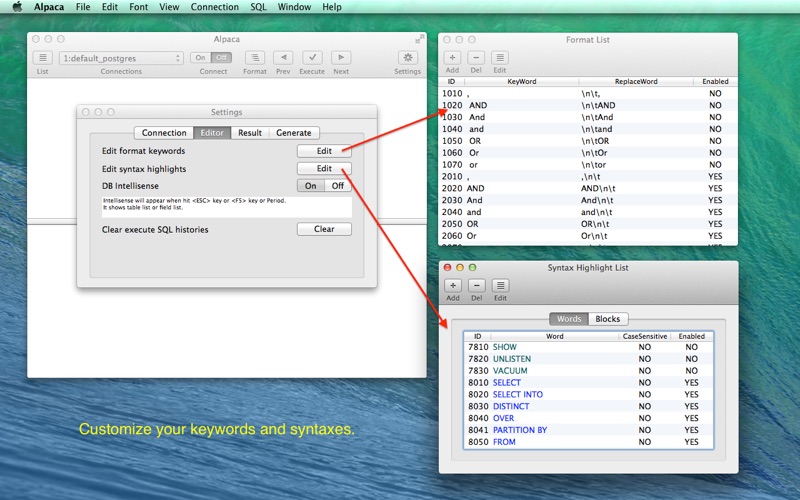Open the Font menu
Screen dimensions: 800x500
pos(138,7)
